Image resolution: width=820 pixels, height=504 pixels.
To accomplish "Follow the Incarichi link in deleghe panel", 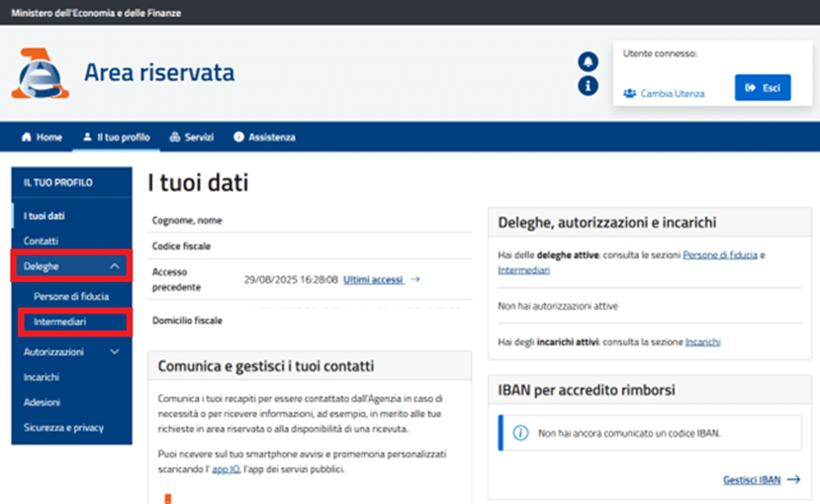I will click(x=702, y=342).
